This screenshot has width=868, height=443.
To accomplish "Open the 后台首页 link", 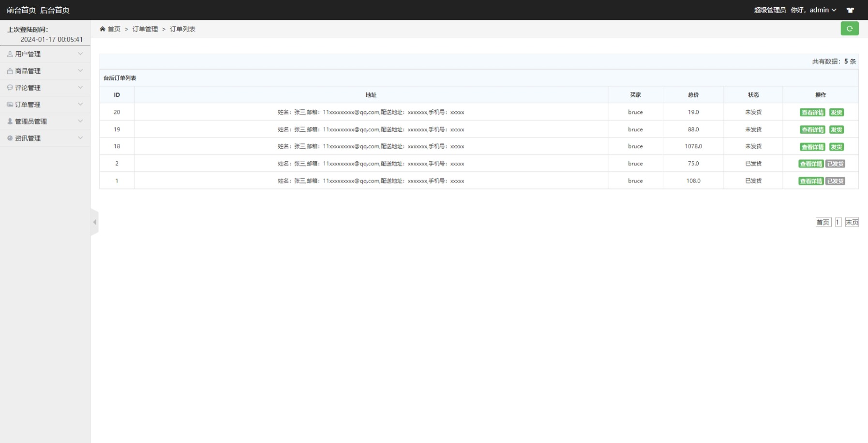I will coord(55,10).
